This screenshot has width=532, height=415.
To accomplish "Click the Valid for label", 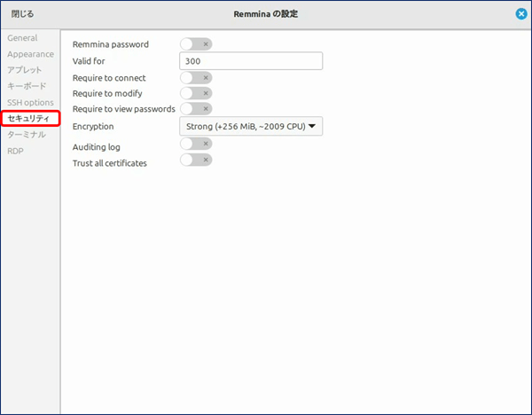I will pos(89,61).
